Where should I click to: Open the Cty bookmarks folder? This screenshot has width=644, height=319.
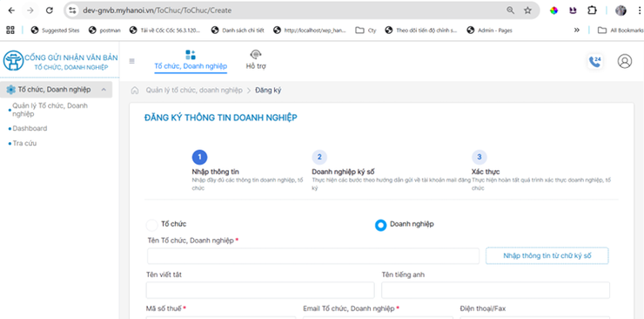click(x=366, y=30)
